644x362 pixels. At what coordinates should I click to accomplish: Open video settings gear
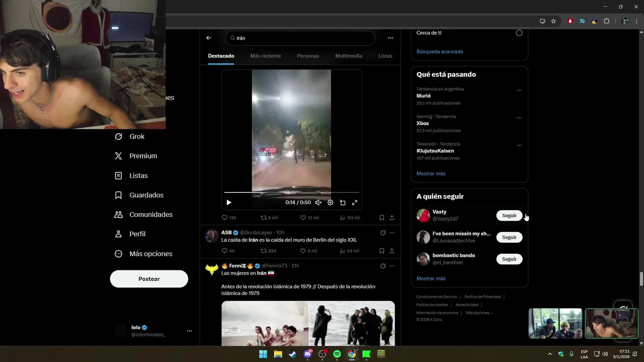click(331, 203)
